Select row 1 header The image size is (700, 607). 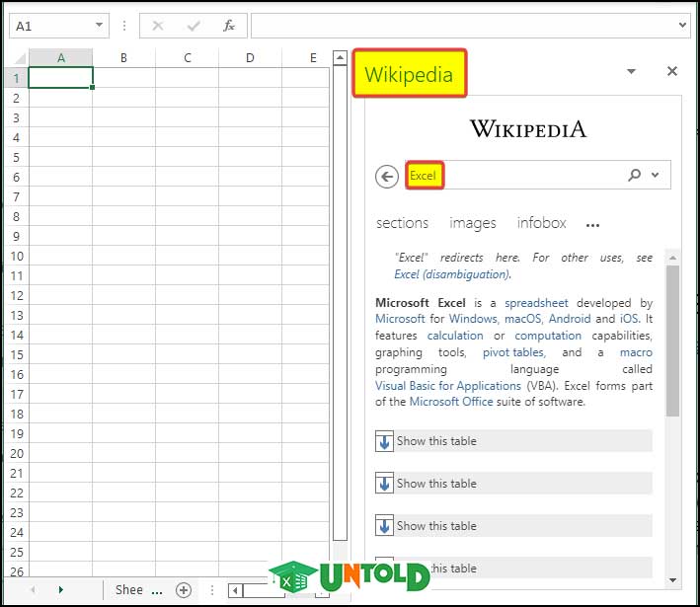tap(17, 78)
